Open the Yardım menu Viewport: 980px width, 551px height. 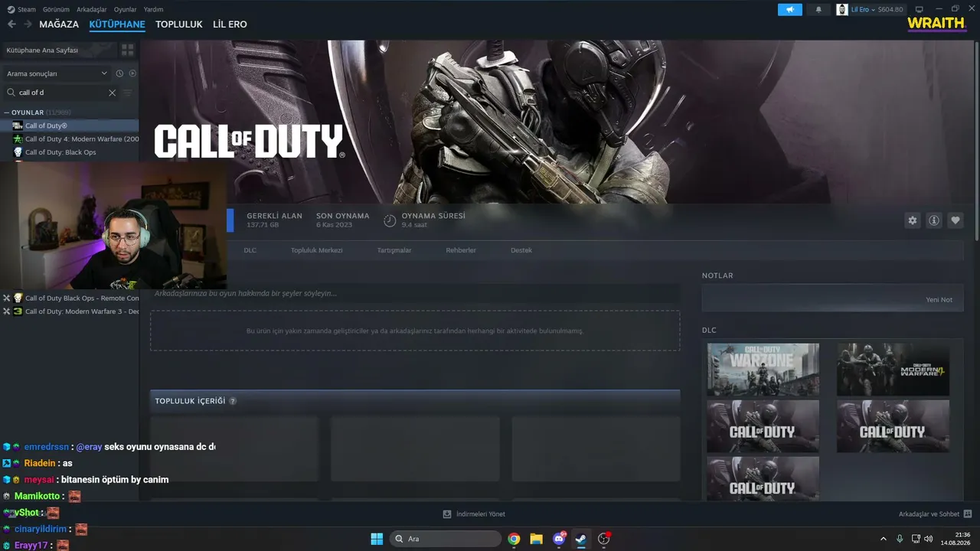point(153,9)
